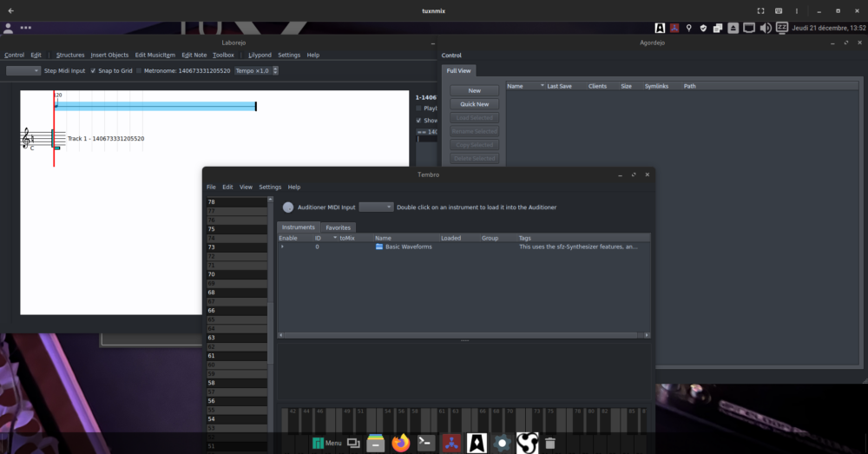The image size is (868, 454).
Task: Sort by the ID column header arrow in Tembro
Action: (335, 238)
